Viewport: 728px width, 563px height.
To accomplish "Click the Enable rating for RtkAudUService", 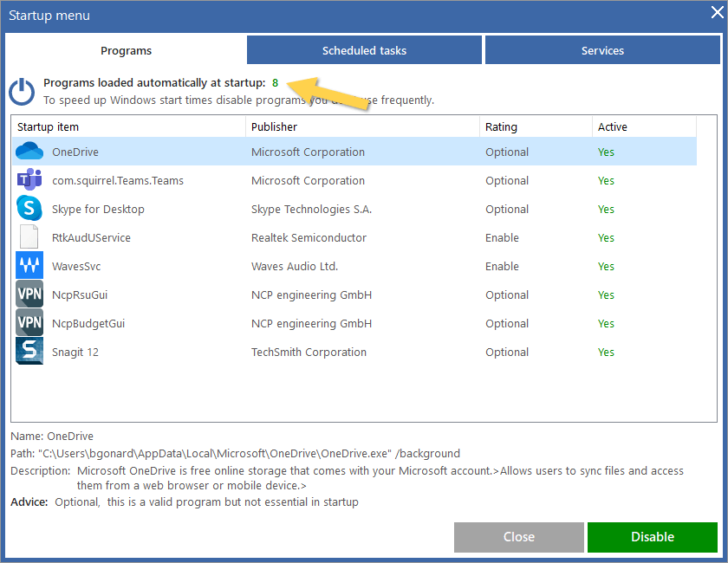I will (x=502, y=237).
